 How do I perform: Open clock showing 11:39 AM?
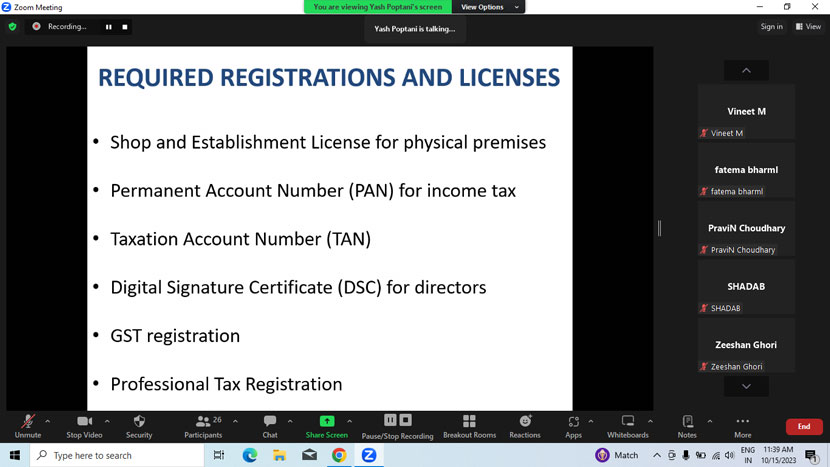coord(778,455)
